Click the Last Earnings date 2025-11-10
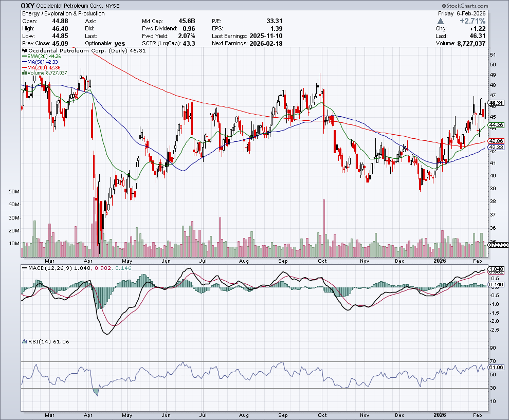This screenshot has height=420, width=509. pos(266,36)
